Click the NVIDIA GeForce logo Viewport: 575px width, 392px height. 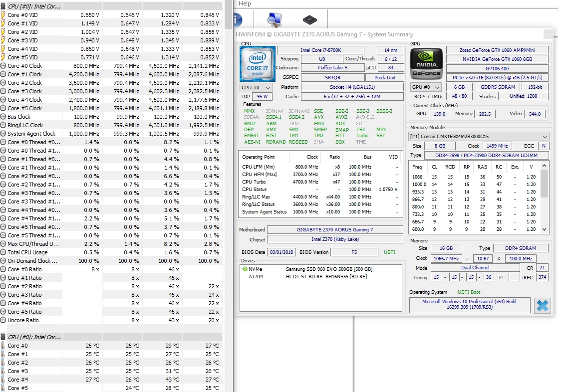(x=426, y=64)
